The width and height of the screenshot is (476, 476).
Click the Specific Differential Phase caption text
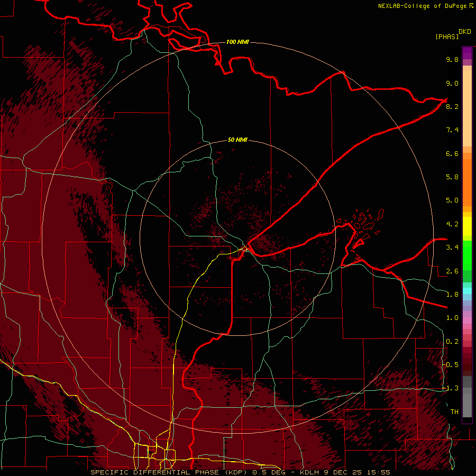[x=241, y=472]
